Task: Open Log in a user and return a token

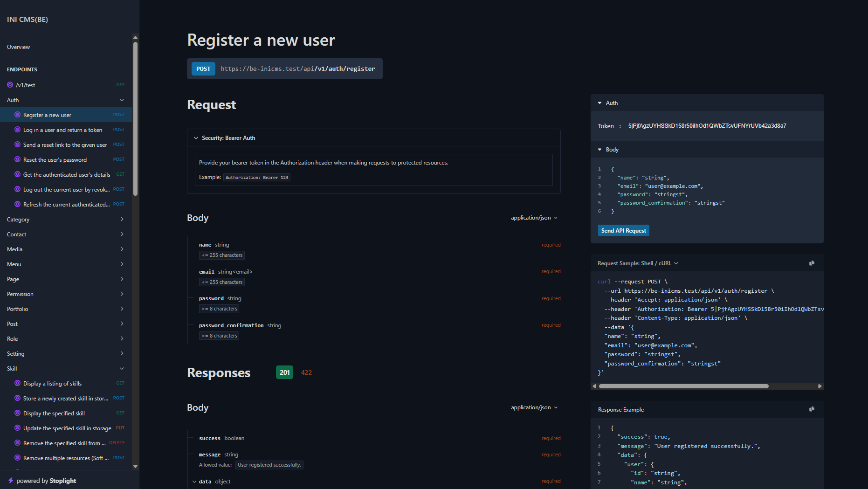Action: [66, 130]
